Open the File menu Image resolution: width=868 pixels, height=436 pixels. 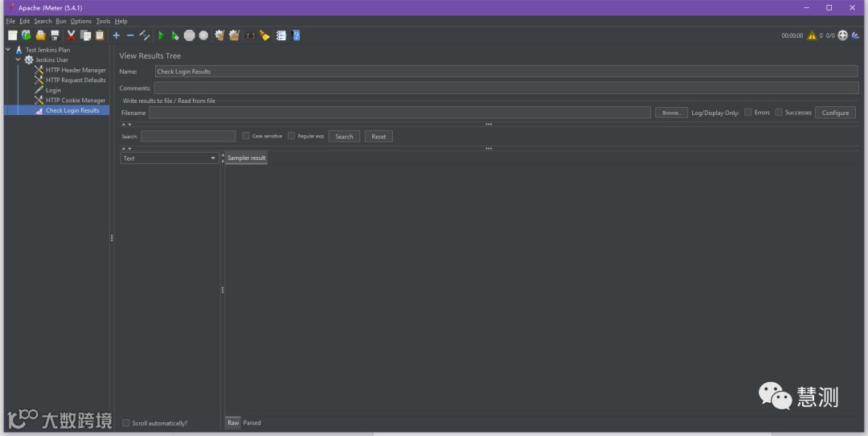pyautogui.click(x=10, y=21)
